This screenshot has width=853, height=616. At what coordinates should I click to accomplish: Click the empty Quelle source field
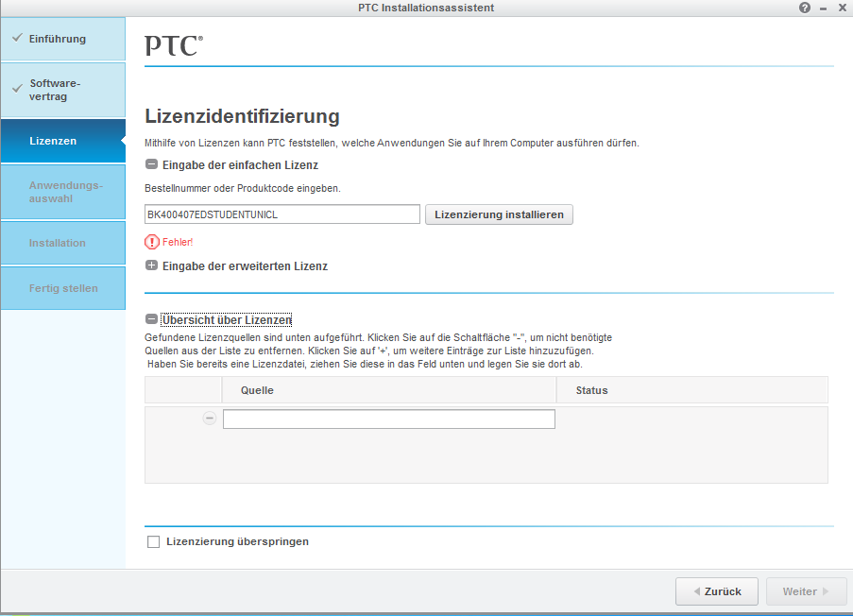point(389,419)
